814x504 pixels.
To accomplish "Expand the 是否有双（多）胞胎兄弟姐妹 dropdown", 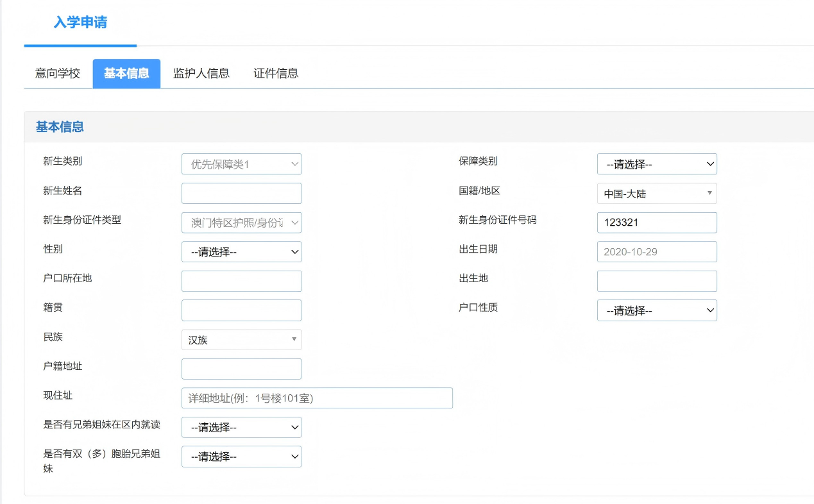I will 241,457.
